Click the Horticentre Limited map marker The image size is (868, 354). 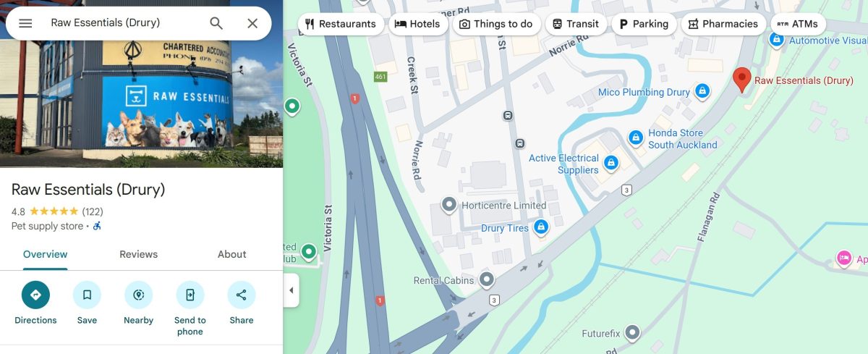click(x=449, y=205)
